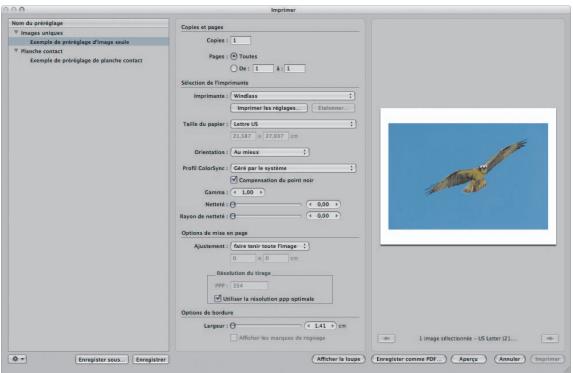
Task: Select Exemple de préréglage de planche contact
Action: [x=89, y=60]
